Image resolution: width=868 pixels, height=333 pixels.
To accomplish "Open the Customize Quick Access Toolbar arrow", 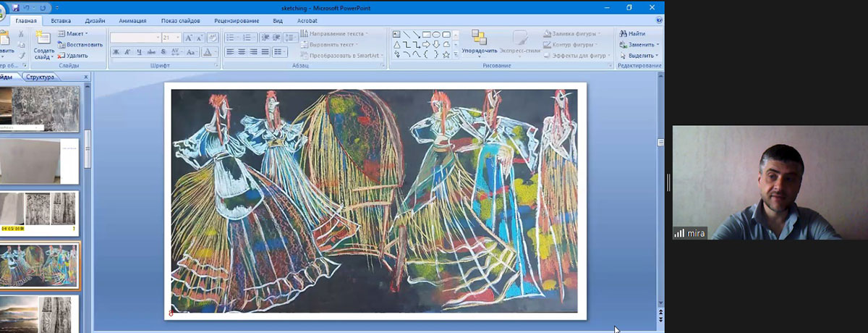I will pyautogui.click(x=56, y=8).
